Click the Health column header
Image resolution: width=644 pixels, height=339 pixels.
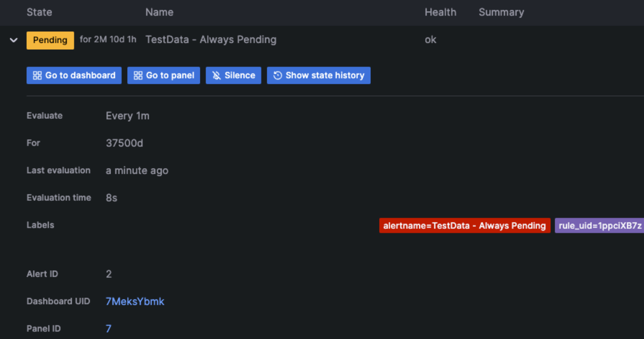(440, 12)
